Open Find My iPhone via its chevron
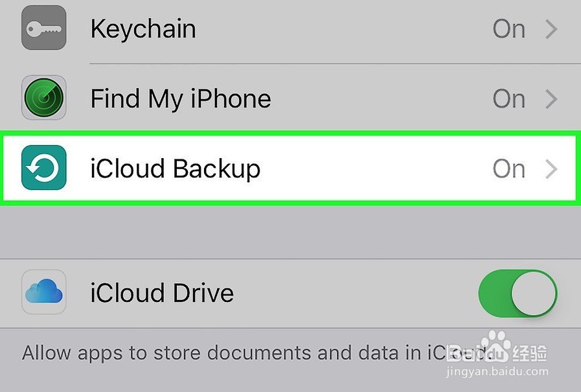This screenshot has height=392, width=581. (x=551, y=99)
